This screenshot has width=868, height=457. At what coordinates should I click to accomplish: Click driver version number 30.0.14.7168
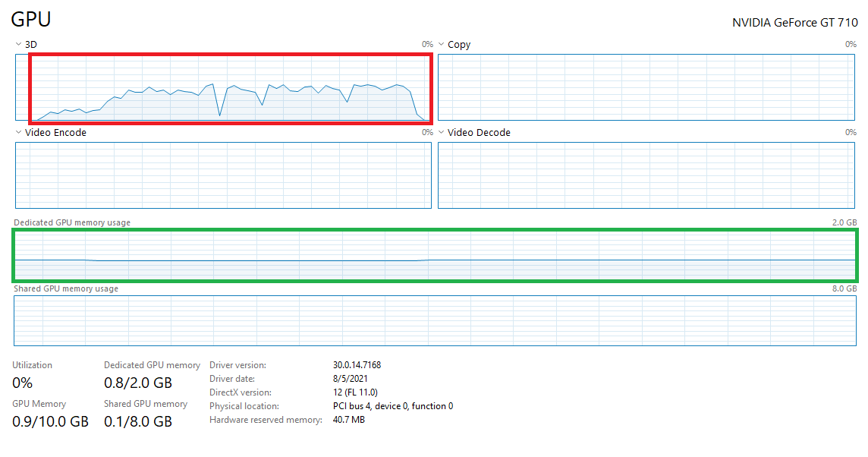tap(357, 365)
